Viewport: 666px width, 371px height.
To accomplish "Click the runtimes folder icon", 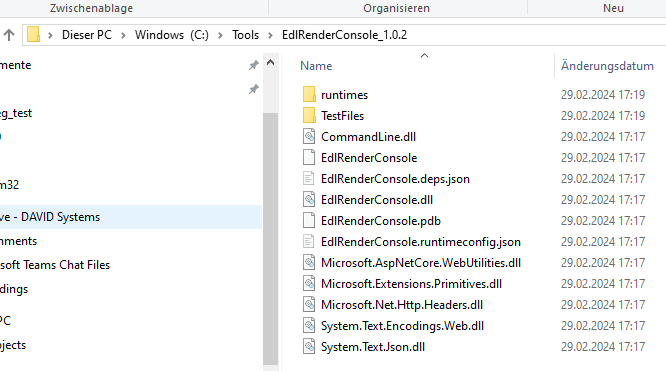I will point(309,94).
